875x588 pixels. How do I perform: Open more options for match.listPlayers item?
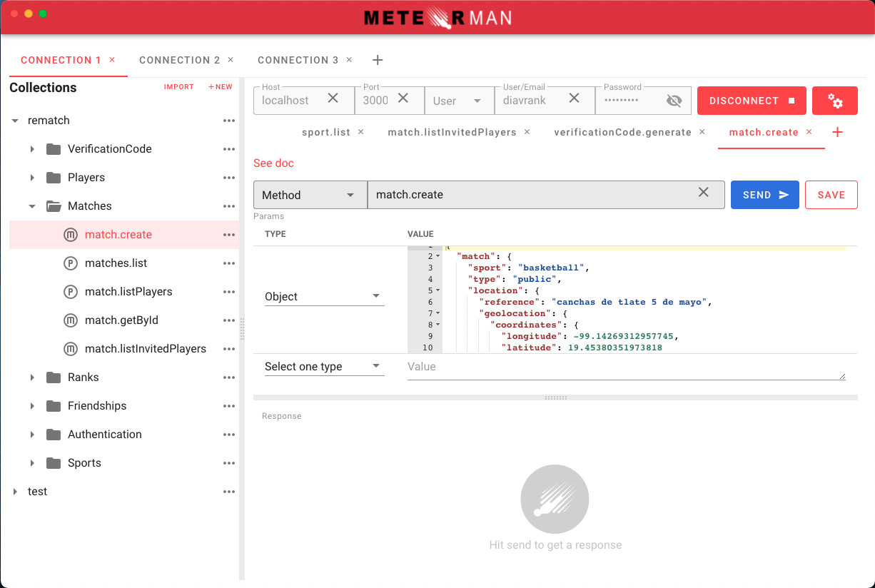[228, 292]
